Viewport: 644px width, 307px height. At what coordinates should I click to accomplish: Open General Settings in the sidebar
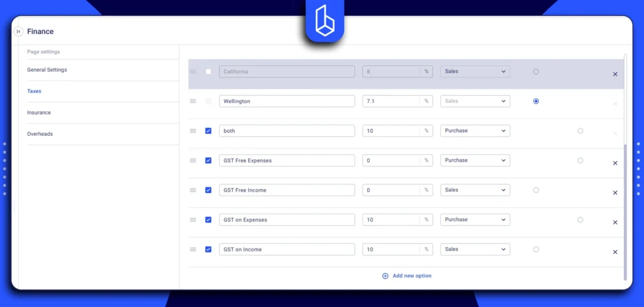(x=47, y=70)
